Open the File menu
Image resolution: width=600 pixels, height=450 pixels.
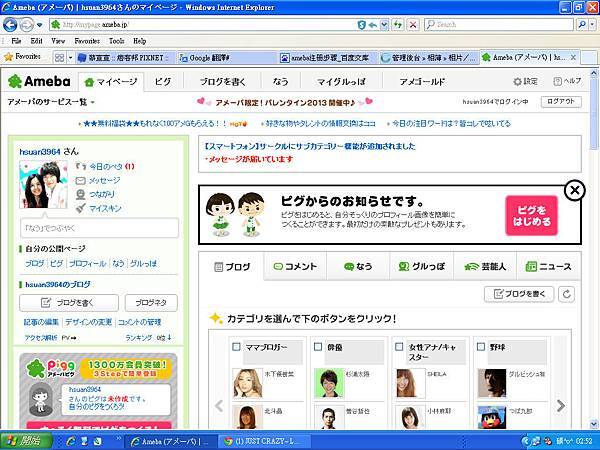point(16,41)
